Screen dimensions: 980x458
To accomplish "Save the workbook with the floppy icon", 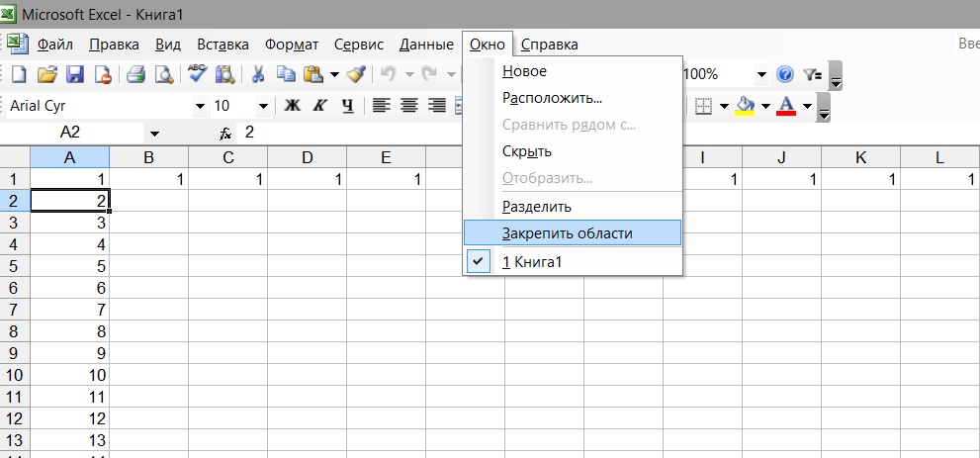I will click(x=74, y=74).
